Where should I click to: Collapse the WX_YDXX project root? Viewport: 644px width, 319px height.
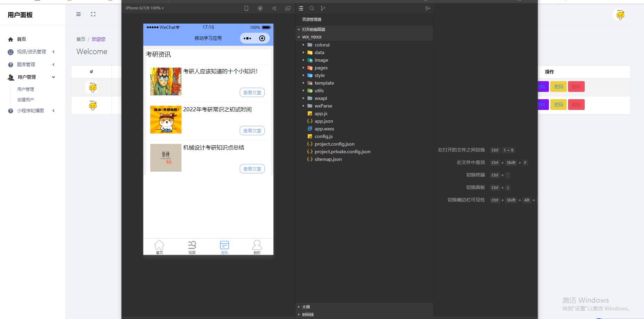point(364,37)
